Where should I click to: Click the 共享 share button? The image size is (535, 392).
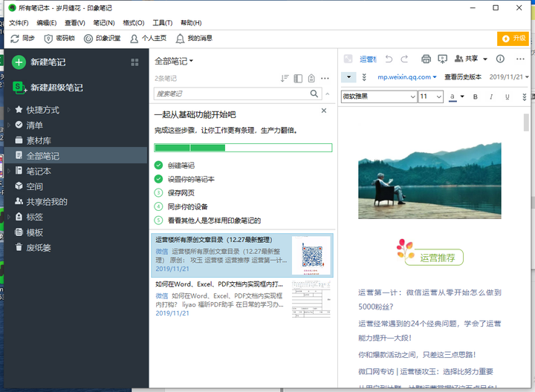(466, 59)
